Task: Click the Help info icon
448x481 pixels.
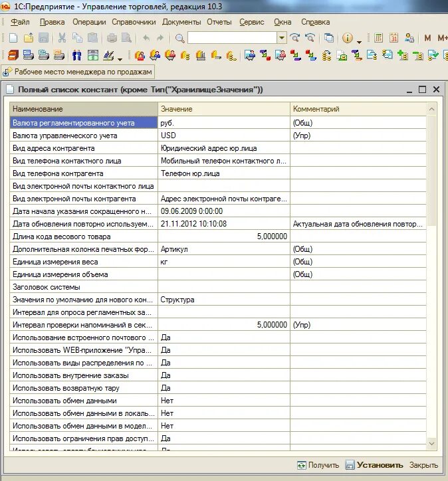Action: (348, 38)
